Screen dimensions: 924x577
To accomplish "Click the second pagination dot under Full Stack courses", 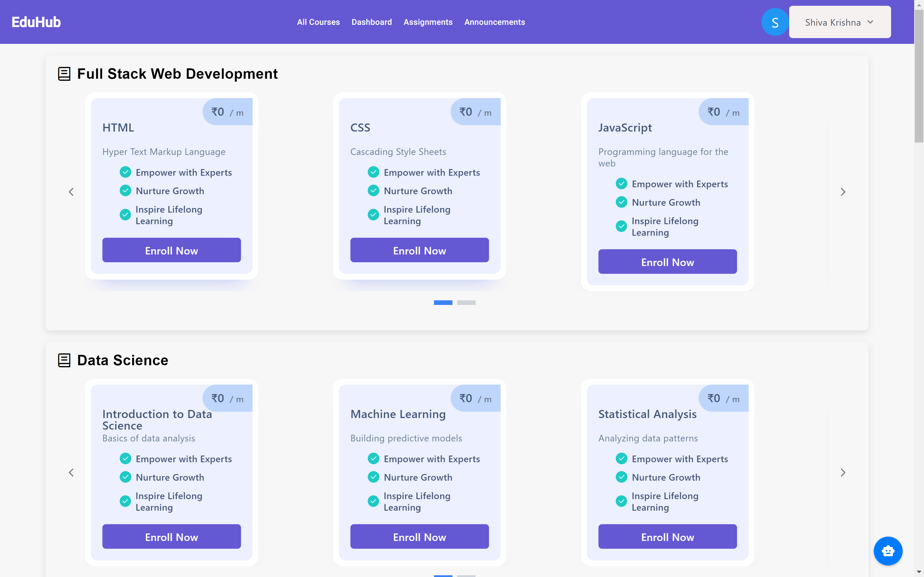I will [x=467, y=302].
